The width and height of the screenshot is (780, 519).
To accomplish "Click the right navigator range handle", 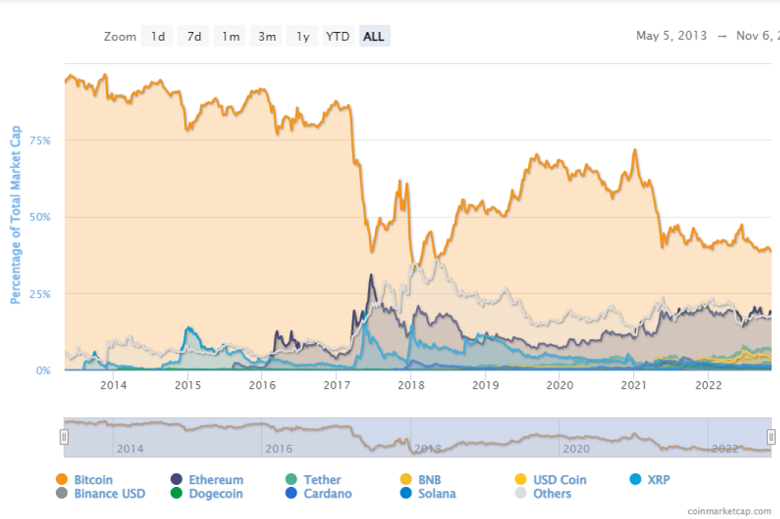I will (771, 437).
